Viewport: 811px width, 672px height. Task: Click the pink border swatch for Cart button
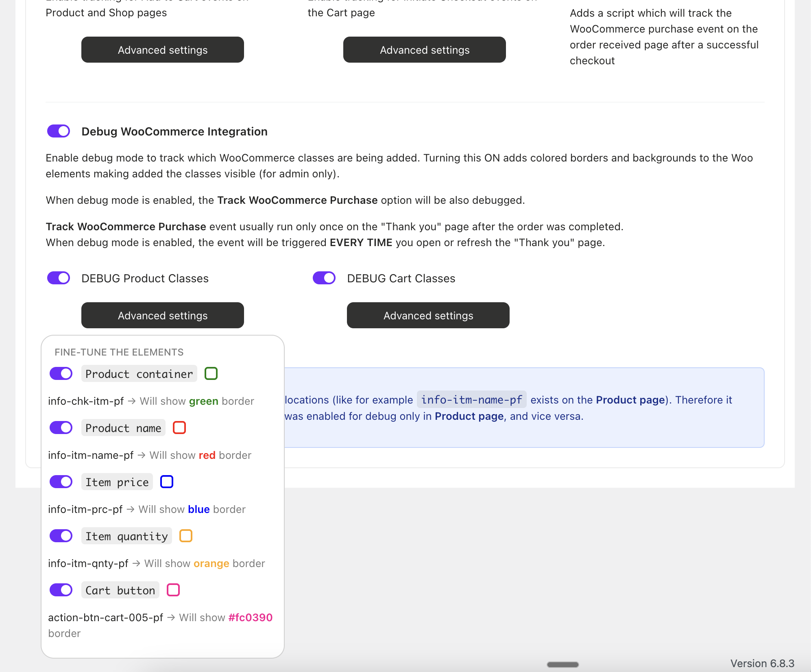point(173,590)
